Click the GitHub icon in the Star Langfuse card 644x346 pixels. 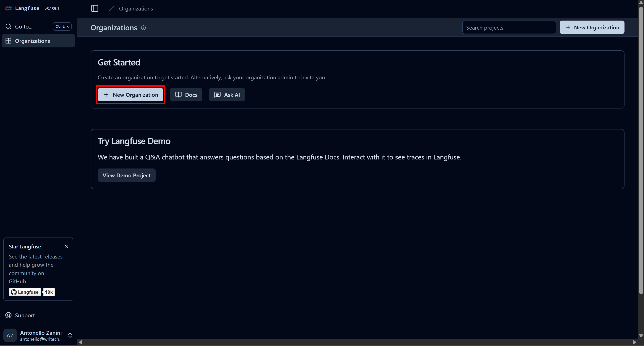pos(14,292)
